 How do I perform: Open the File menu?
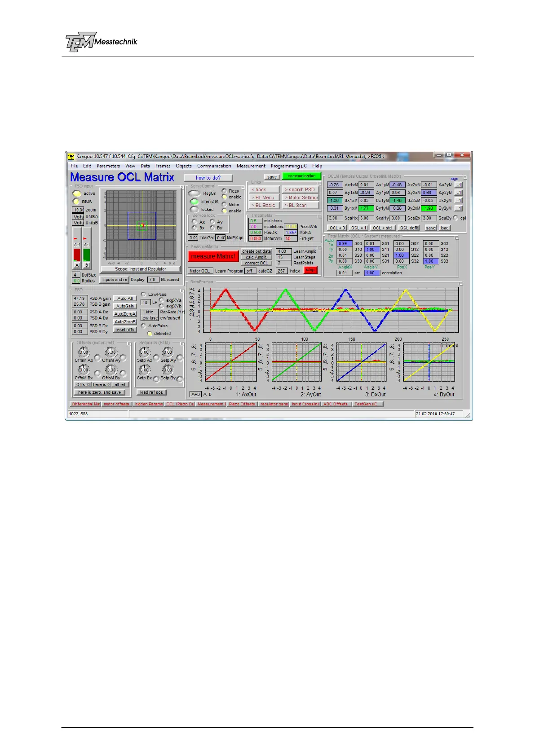coord(74,166)
